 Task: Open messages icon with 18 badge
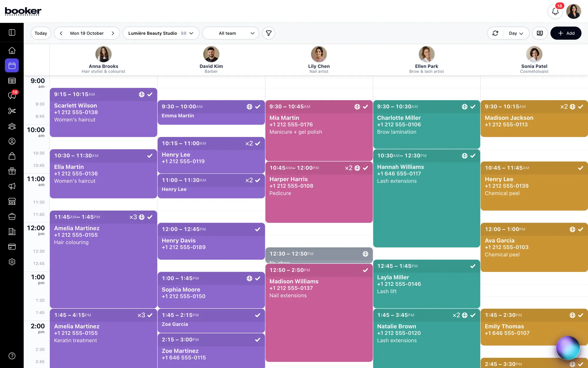12,96
